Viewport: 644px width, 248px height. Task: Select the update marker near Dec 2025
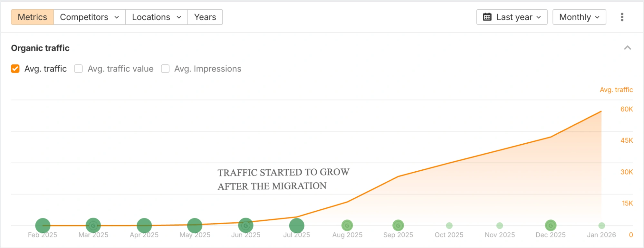[x=551, y=225]
